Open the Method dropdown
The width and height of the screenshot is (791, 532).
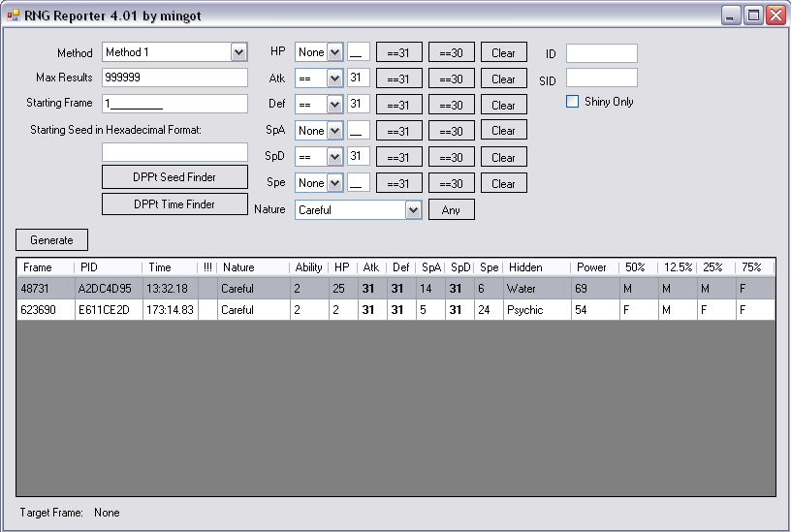[x=174, y=52]
